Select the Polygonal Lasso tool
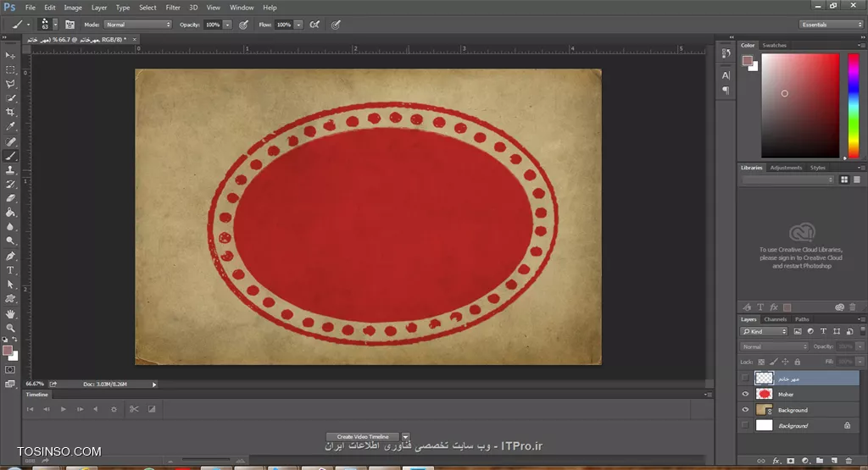The height and width of the screenshot is (470, 868). tap(10, 84)
